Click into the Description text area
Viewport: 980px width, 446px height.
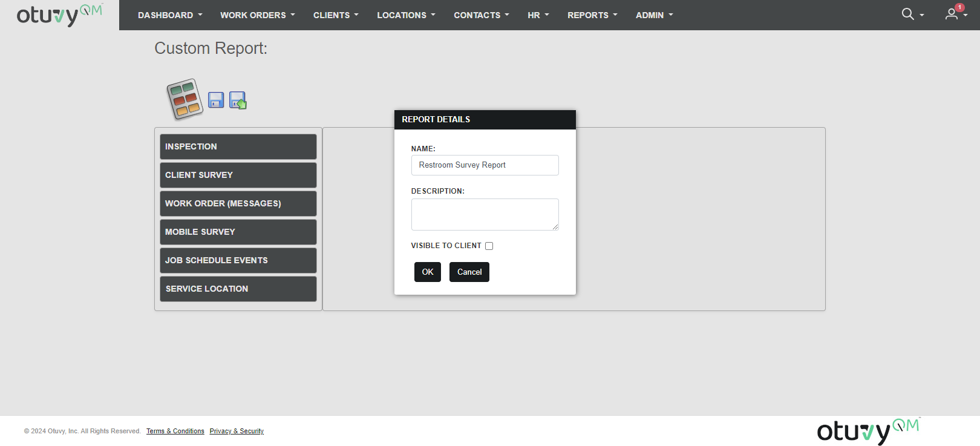click(x=485, y=214)
